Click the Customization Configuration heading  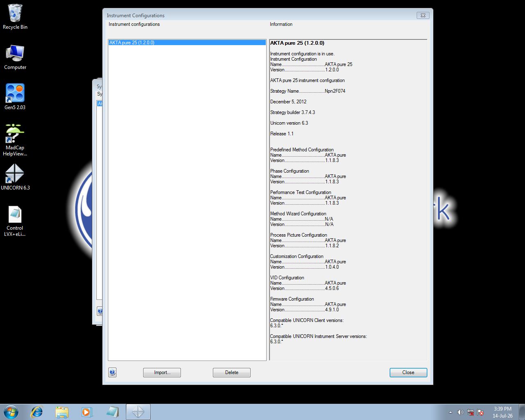point(297,256)
